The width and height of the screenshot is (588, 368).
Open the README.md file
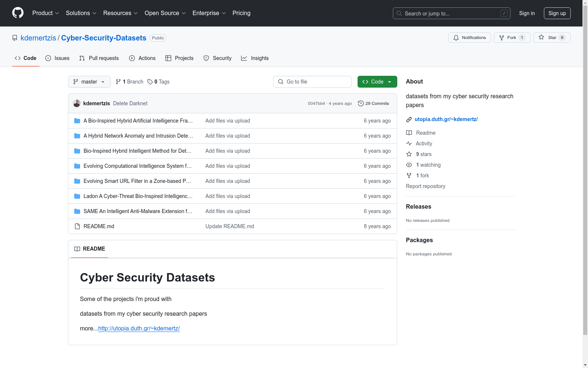pos(99,226)
